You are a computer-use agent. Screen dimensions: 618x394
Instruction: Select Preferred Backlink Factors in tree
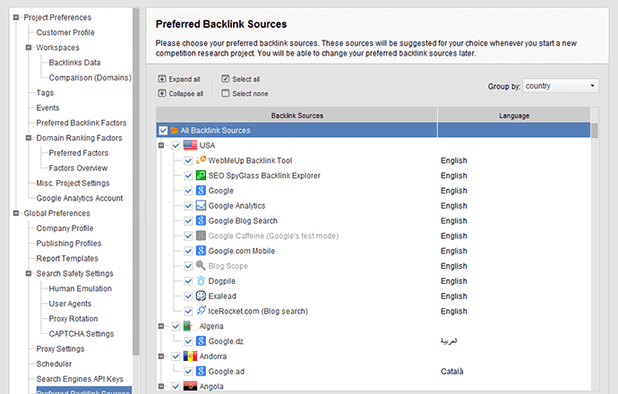click(81, 123)
